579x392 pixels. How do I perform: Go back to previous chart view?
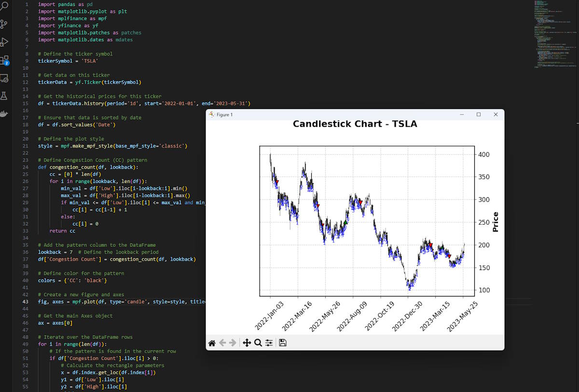tap(223, 342)
